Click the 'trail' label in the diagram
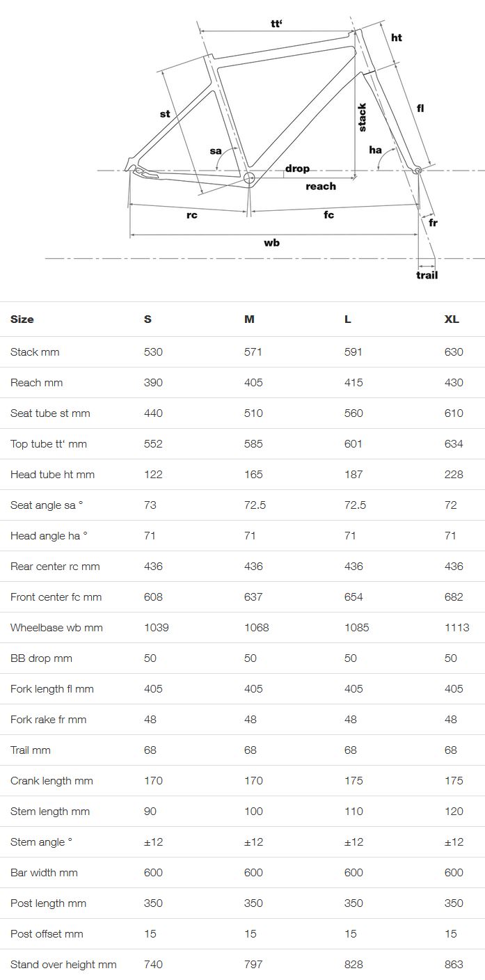This screenshot has width=485, height=980. click(x=427, y=275)
